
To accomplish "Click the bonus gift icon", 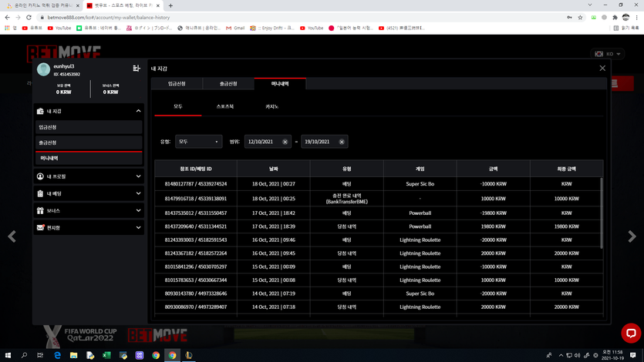I will (x=40, y=210).
